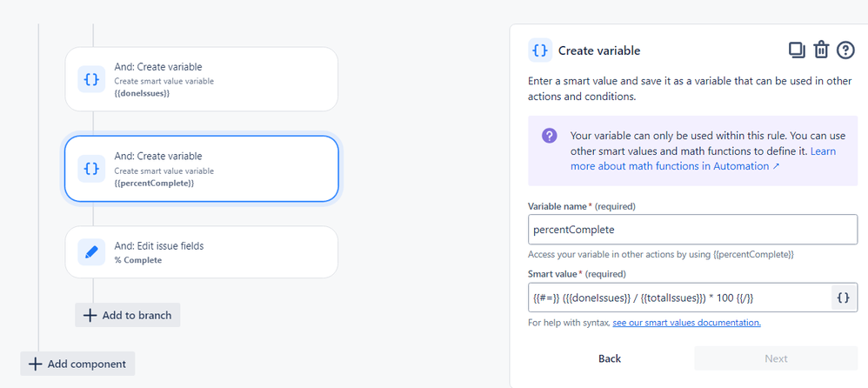The image size is (868, 388).
Task: Click Create variable header braces icon
Action: [x=540, y=50]
